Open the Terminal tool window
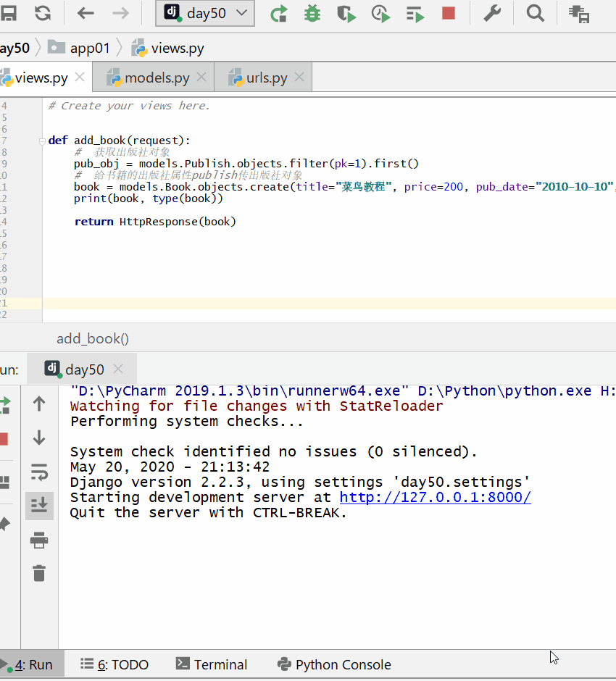Screen dimensions: 616x681 [212, 664]
